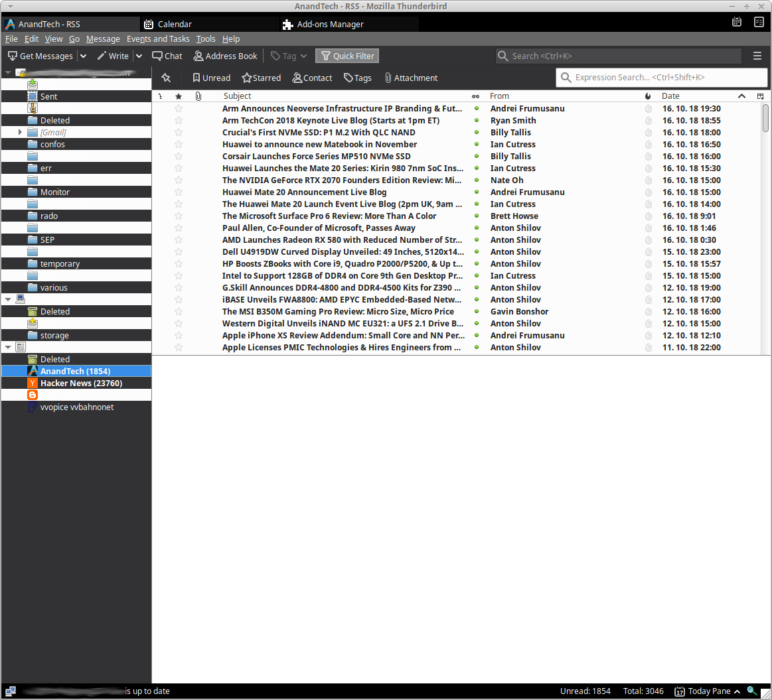The width and height of the screenshot is (772, 700).
Task: Expand the Today Pane
Action: [708, 691]
